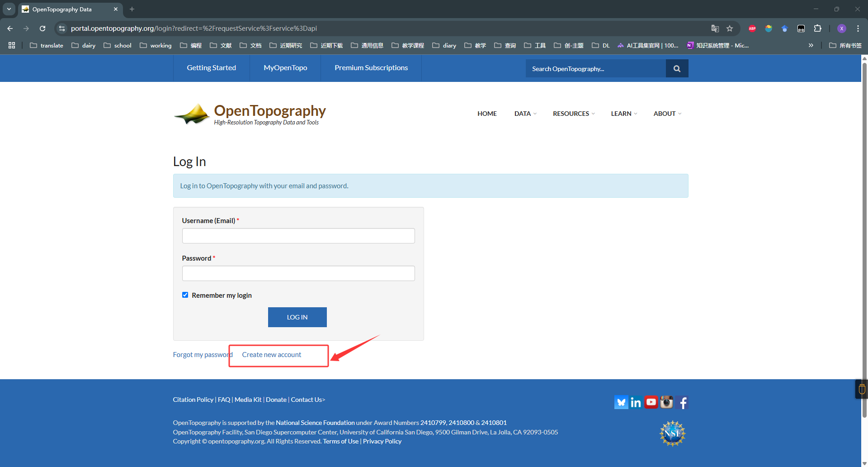View site information icon in address bar
The width and height of the screenshot is (868, 467).
62,29
